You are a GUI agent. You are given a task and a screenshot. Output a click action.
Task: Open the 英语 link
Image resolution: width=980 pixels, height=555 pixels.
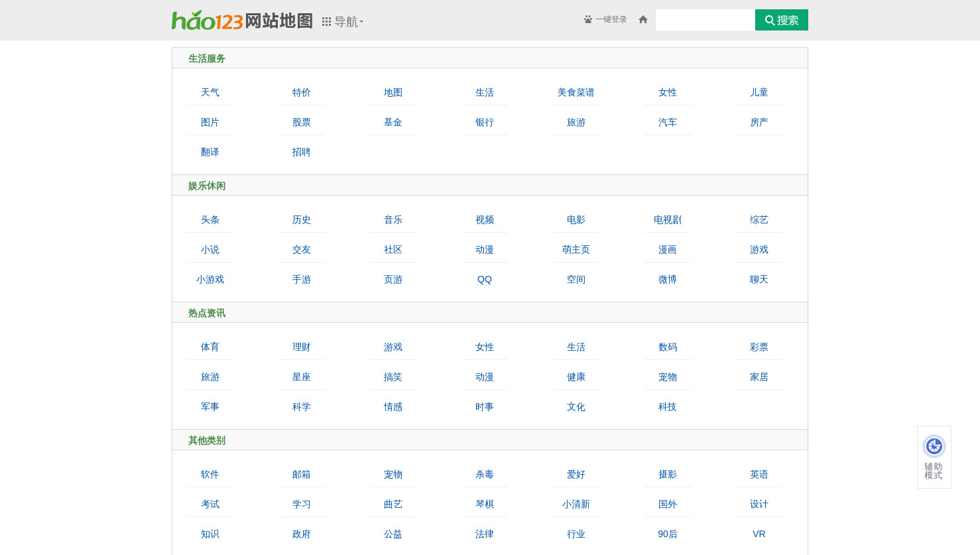pos(759,474)
